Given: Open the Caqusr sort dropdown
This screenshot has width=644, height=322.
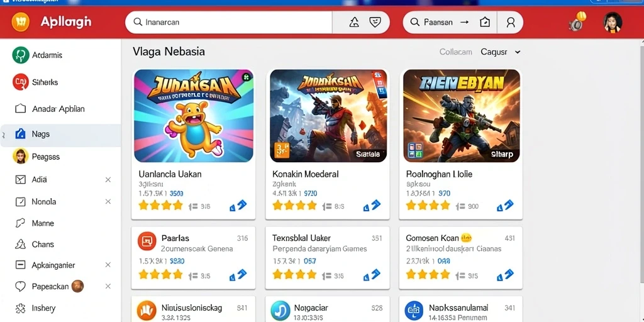Looking at the screenshot, I should [501, 52].
